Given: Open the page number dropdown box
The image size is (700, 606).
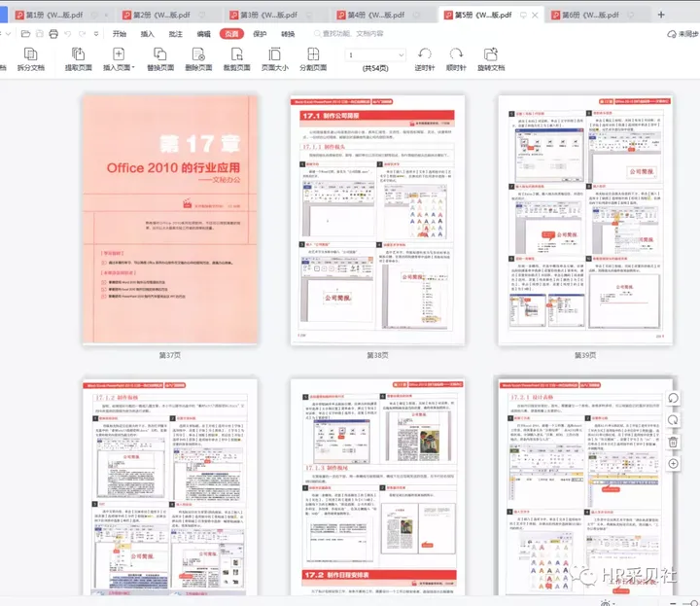Looking at the screenshot, I should pos(375,54).
